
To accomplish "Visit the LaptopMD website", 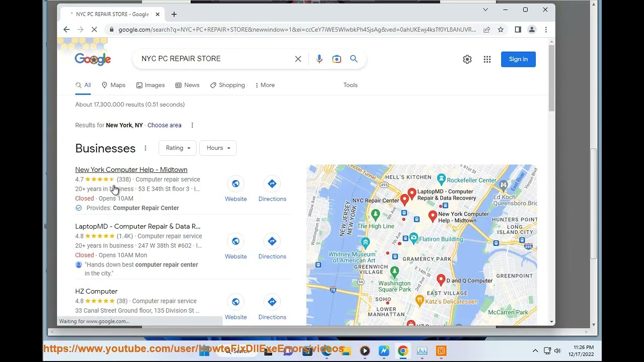I will [x=235, y=246].
